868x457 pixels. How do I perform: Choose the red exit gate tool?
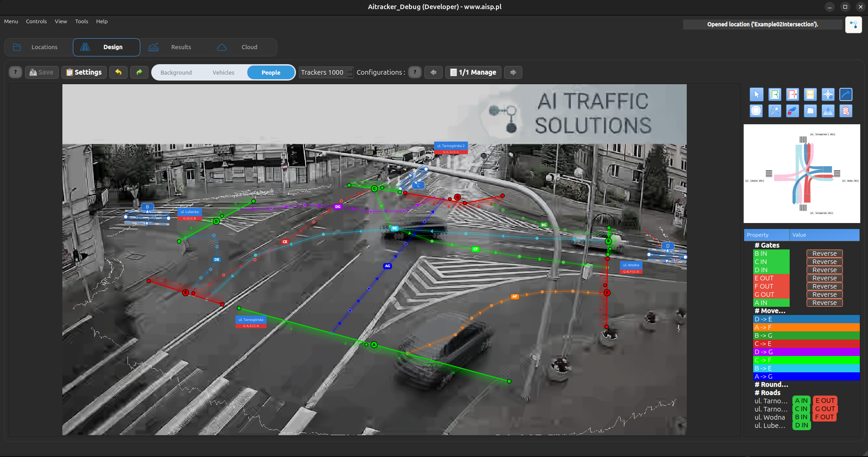[792, 95]
